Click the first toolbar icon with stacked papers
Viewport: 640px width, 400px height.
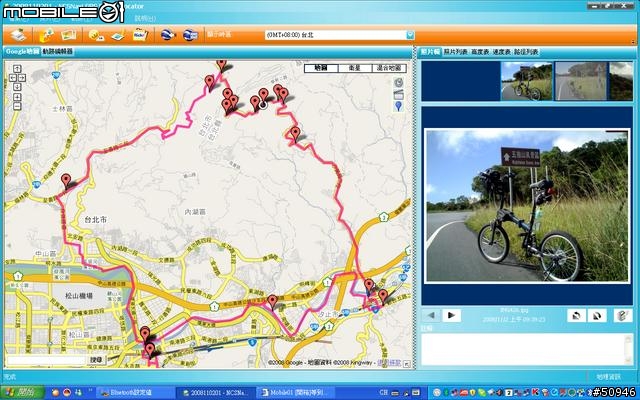[18, 35]
